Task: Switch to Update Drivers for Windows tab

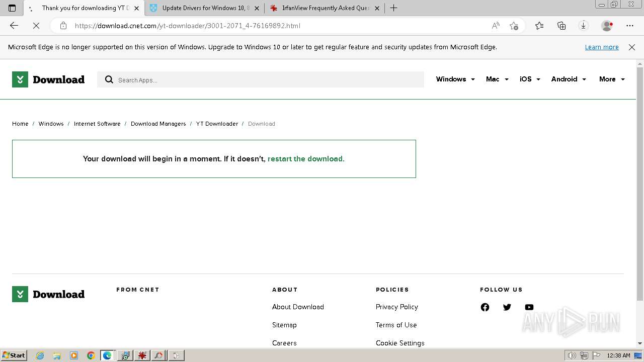Action: [205, 8]
